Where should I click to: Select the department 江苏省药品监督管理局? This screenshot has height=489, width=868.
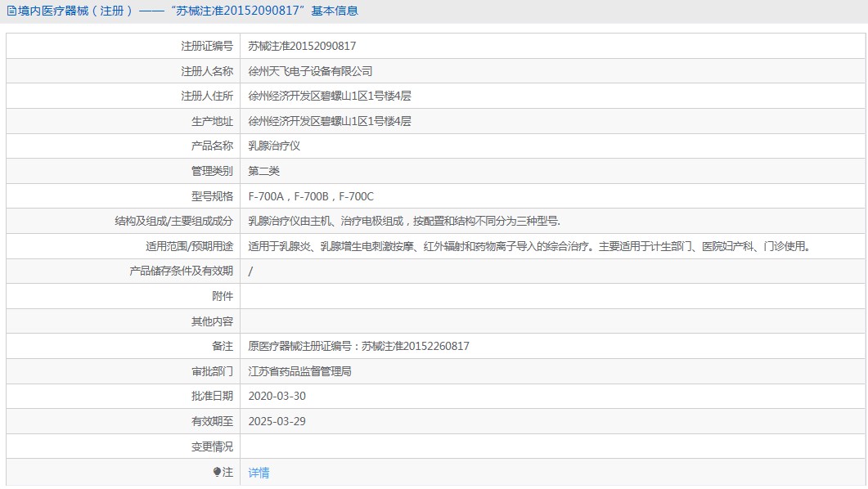[x=299, y=372]
